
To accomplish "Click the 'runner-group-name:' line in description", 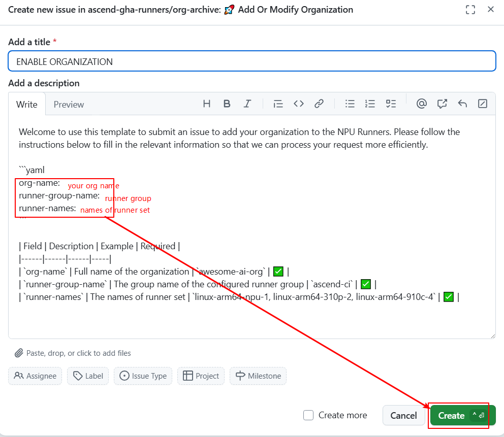I will 59,196.
